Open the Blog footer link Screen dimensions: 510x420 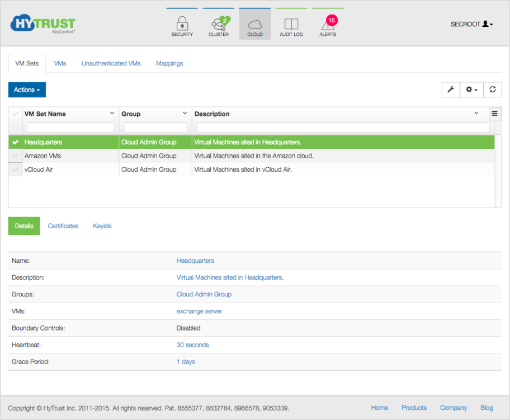coord(487,408)
